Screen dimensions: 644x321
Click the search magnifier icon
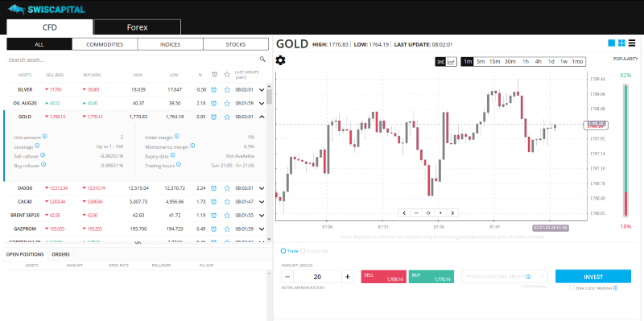[x=262, y=60]
